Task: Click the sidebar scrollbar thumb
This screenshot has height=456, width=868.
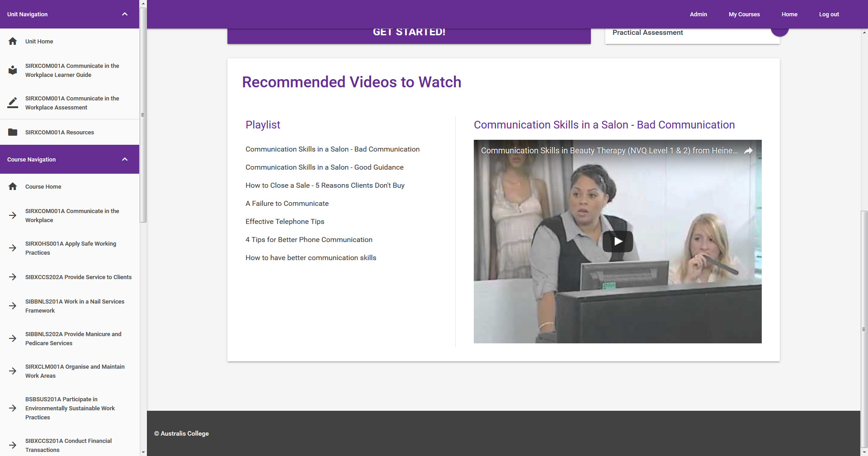Action: click(143, 115)
